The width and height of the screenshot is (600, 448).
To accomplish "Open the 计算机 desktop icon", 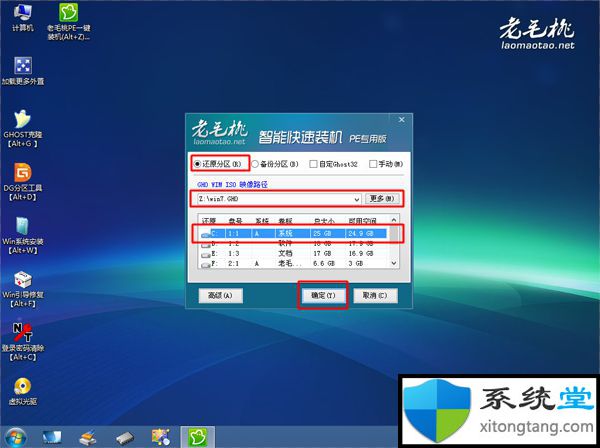I will (x=23, y=17).
